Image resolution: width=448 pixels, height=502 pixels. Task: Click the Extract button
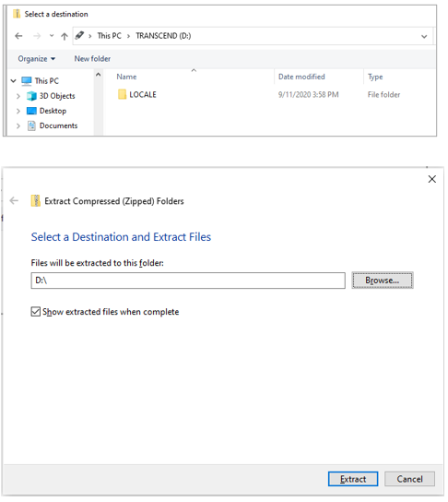(x=353, y=479)
